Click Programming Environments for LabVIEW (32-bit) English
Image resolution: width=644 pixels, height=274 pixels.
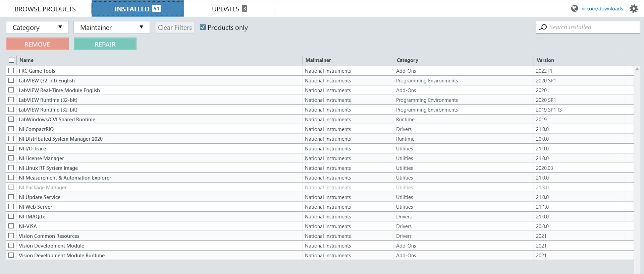[427, 81]
